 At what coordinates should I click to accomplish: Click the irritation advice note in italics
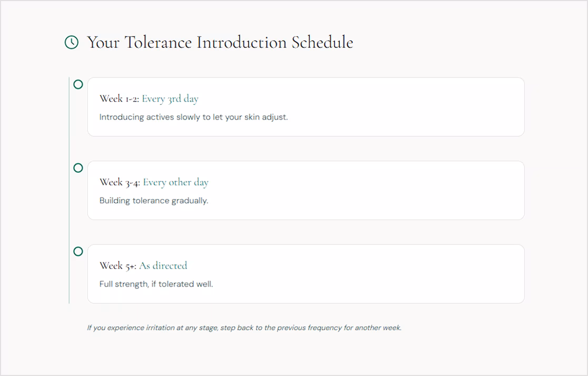point(244,328)
